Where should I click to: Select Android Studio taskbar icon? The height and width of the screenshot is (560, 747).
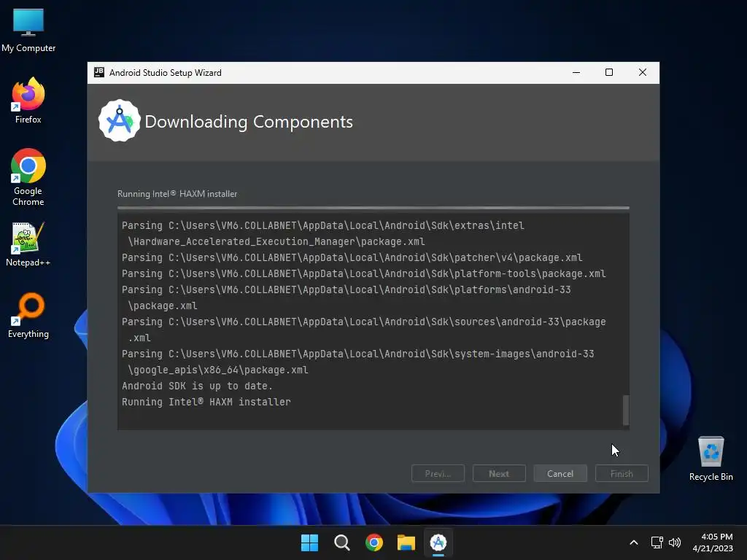pyautogui.click(x=438, y=542)
